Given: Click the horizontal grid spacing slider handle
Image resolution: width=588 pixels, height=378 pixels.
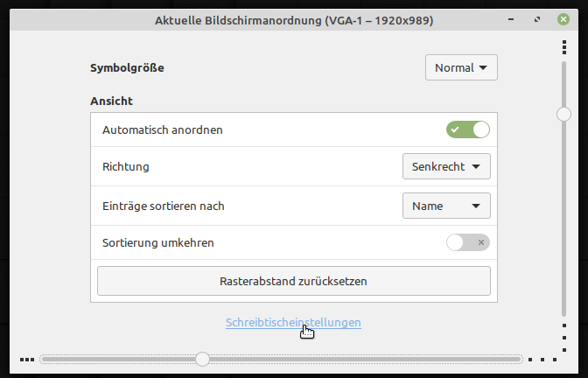Looking at the screenshot, I should 202,359.
